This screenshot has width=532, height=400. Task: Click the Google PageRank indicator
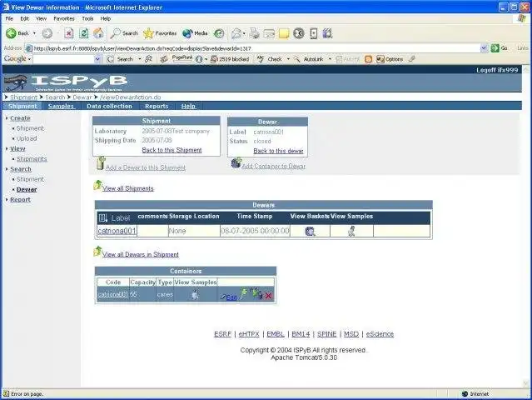(x=182, y=58)
